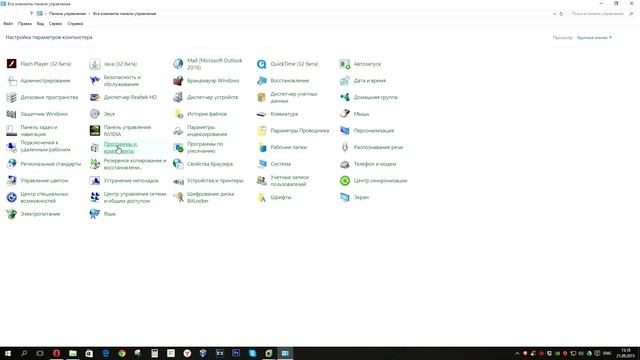Open Панель задач и навигация link

tap(39, 131)
